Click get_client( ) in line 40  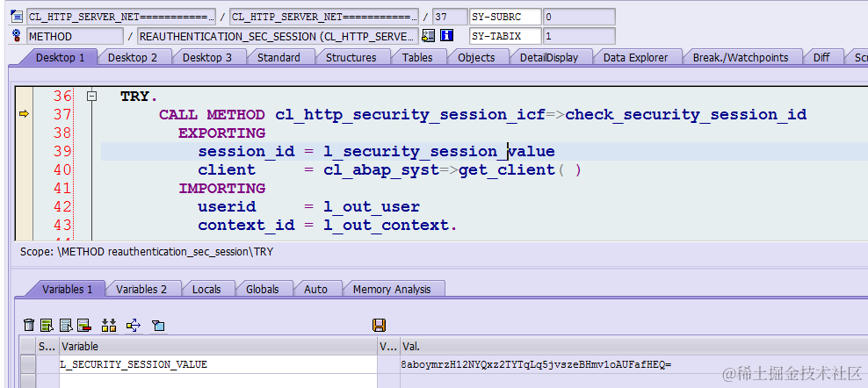coord(520,170)
